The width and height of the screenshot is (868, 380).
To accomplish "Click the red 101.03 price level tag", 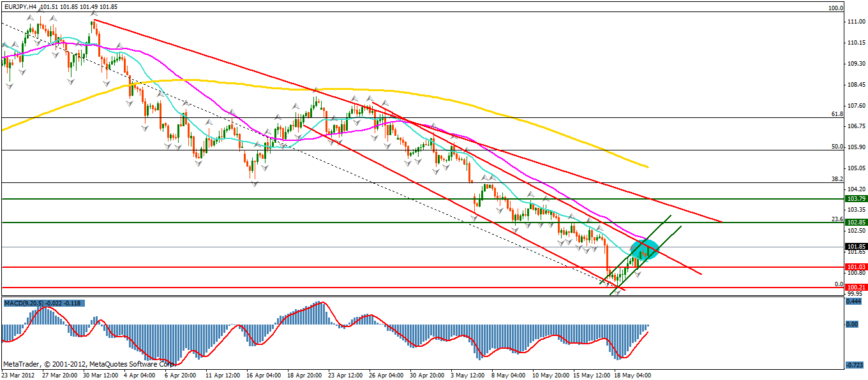I will tap(855, 267).
